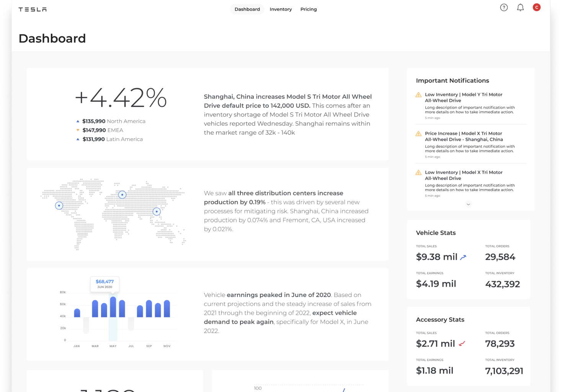
Task: Select the January bar in earnings chart
Action: [x=77, y=313]
